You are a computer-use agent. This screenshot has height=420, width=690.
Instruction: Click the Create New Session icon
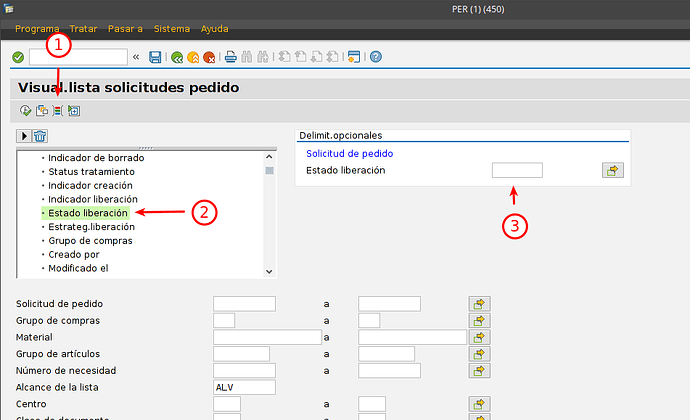pos(354,57)
